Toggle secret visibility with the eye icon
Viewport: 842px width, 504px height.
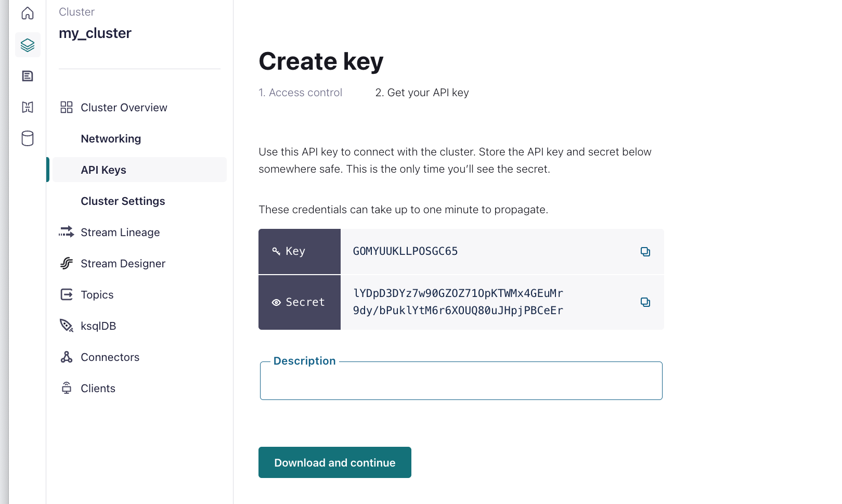tap(277, 302)
